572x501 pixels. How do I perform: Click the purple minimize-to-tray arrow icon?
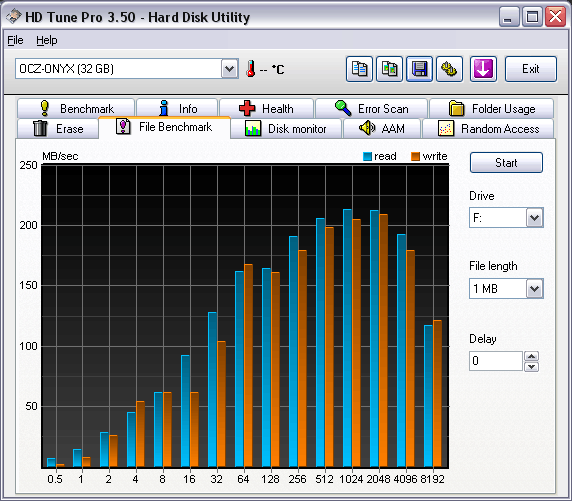click(483, 69)
